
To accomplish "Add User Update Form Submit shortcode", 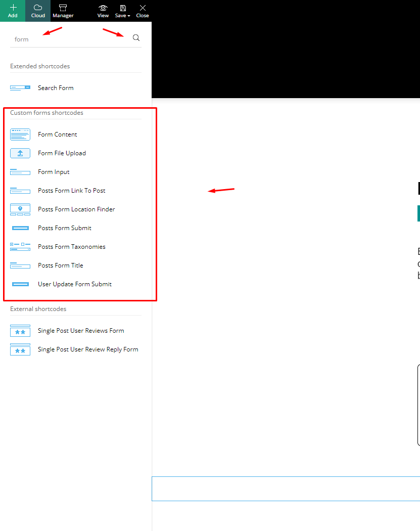I will [x=74, y=284].
